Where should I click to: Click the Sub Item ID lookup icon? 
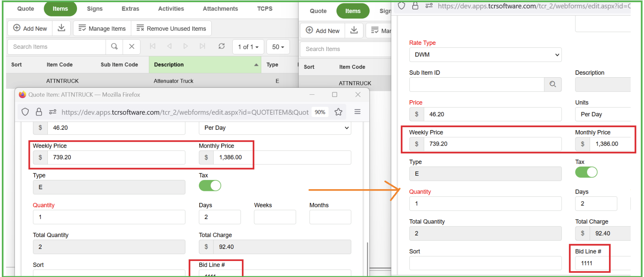pyautogui.click(x=552, y=84)
